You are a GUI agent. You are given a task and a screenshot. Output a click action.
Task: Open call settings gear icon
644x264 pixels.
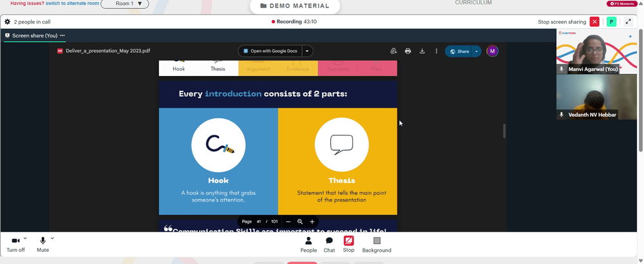7,22
